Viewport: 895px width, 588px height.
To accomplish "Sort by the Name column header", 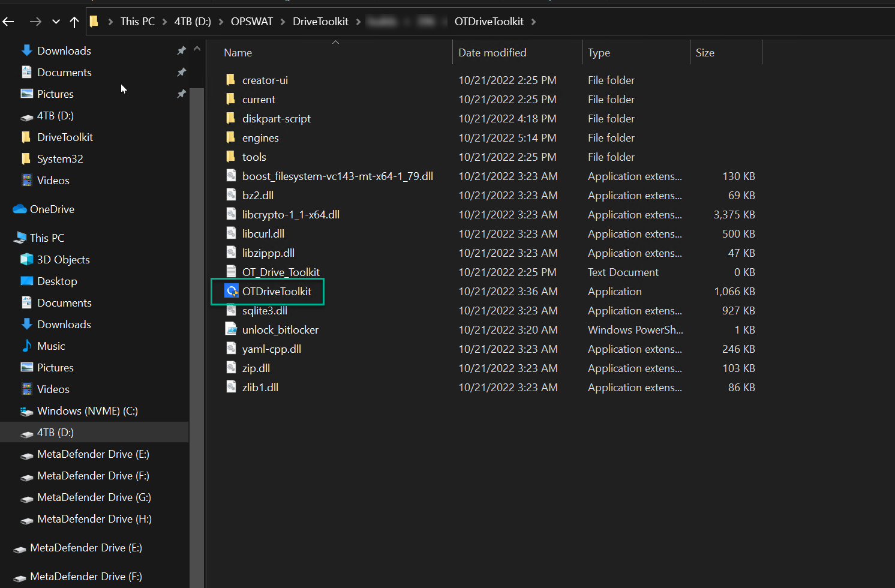I will click(238, 53).
